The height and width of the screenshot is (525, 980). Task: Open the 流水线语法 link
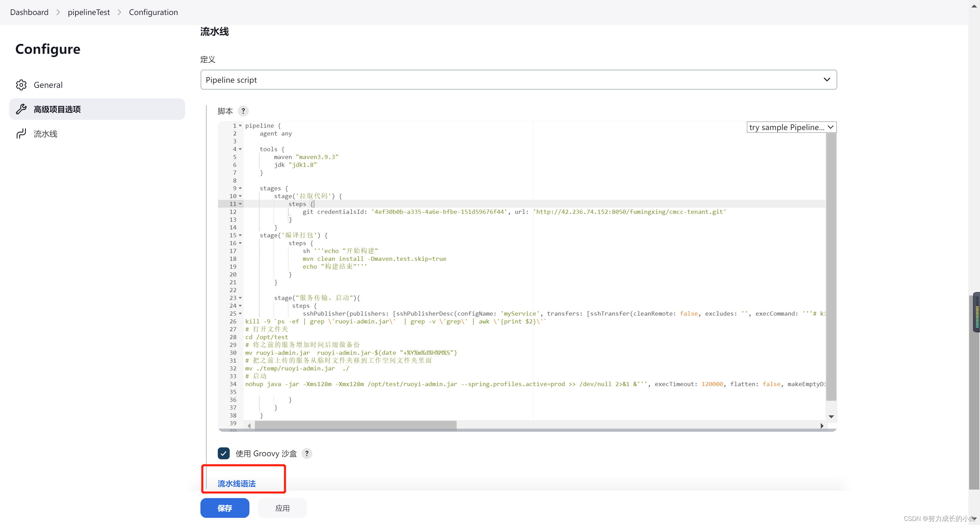[x=236, y=483]
